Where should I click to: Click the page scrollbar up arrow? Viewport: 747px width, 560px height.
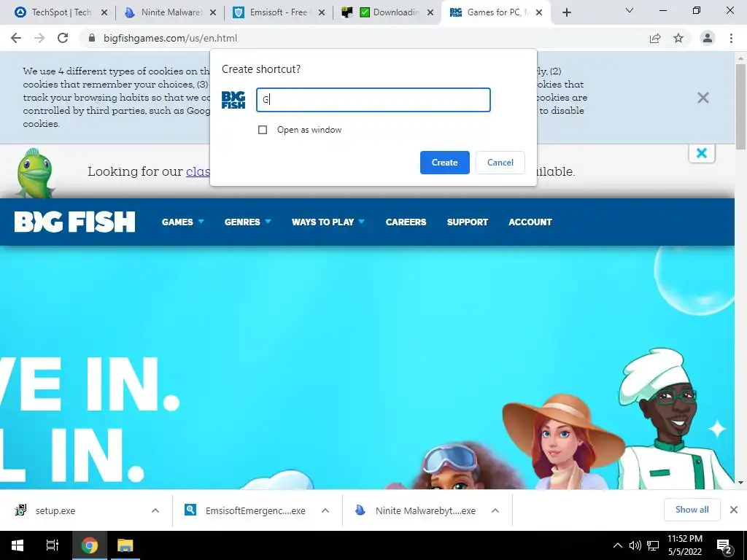pyautogui.click(x=741, y=58)
